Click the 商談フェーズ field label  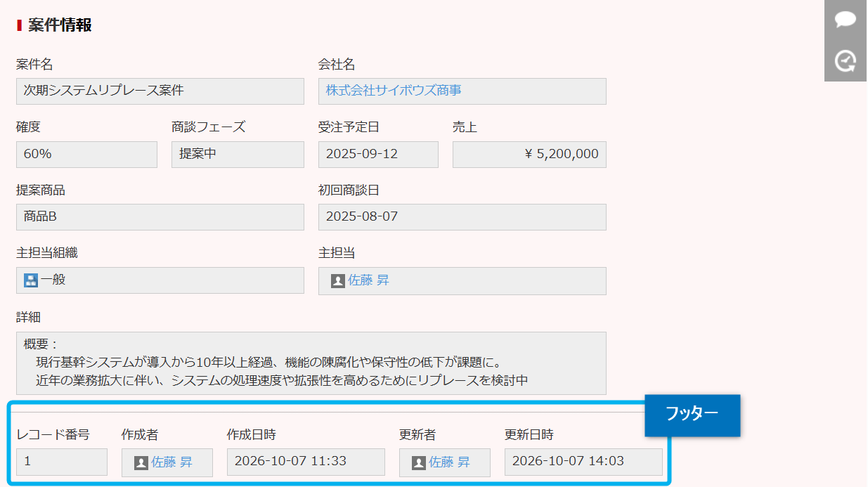(209, 127)
